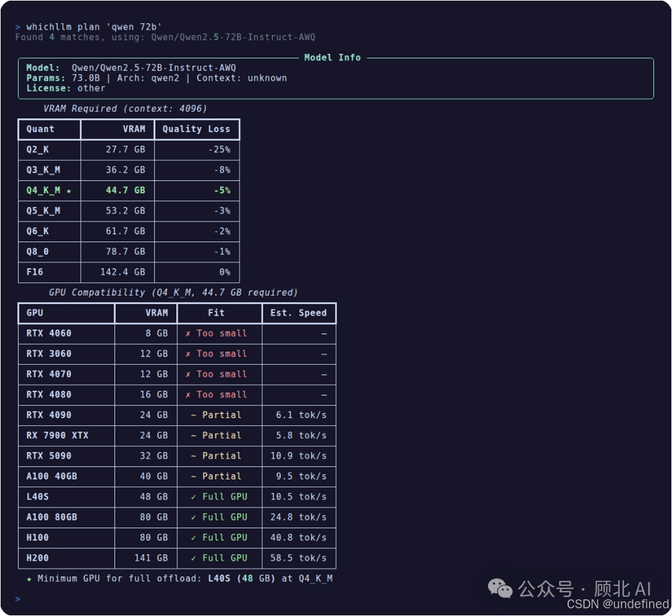Click "Too small" status in RTX 3060 row
Image resolution: width=672 pixels, height=616 pixels.
216,354
